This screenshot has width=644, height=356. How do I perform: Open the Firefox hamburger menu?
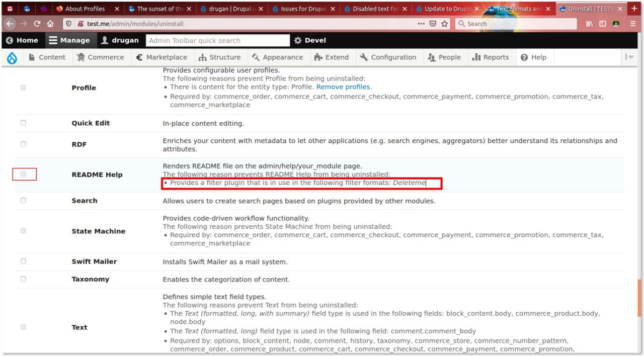[x=633, y=24]
